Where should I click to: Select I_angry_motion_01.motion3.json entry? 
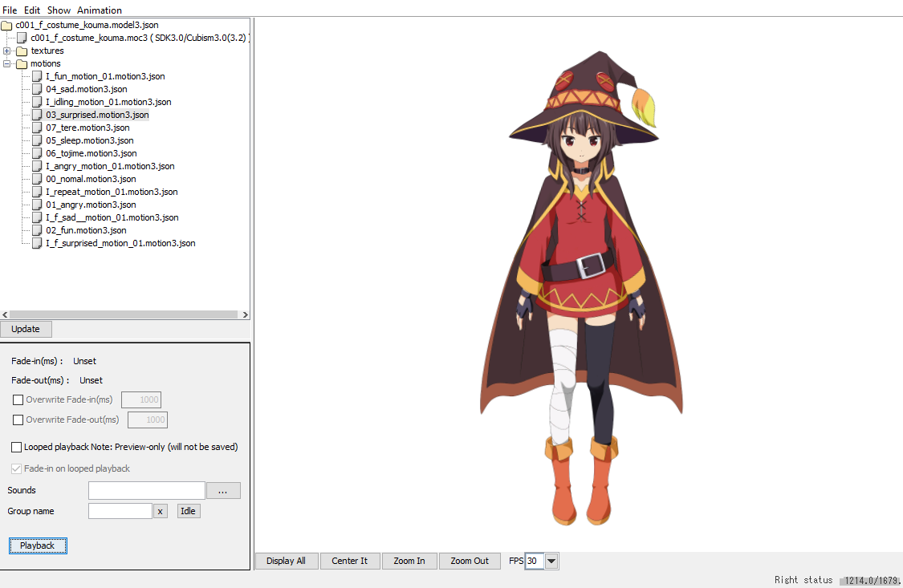110,166
